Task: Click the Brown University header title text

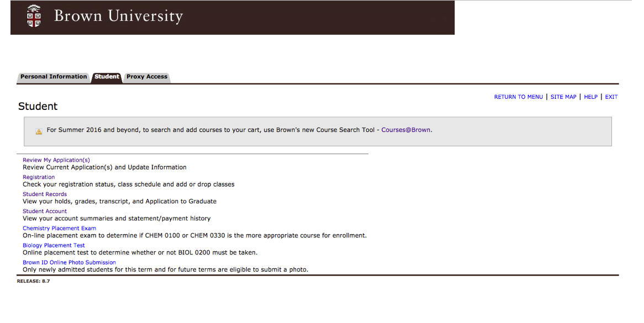Action: 118,16
